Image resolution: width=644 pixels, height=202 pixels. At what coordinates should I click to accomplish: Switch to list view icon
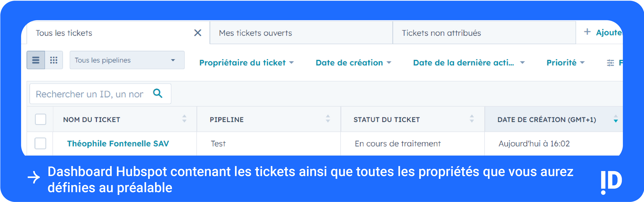click(36, 60)
